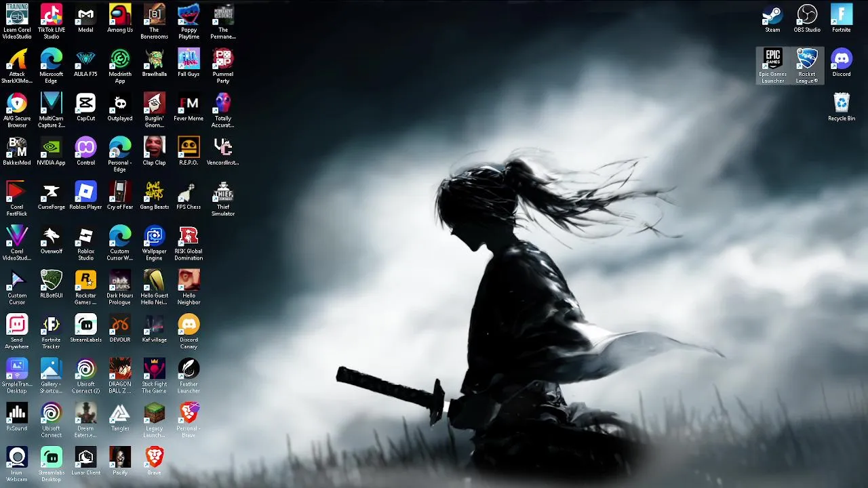This screenshot has height=488, width=868.
Task: Select the Overwolf wolf icon
Action: click(x=52, y=236)
